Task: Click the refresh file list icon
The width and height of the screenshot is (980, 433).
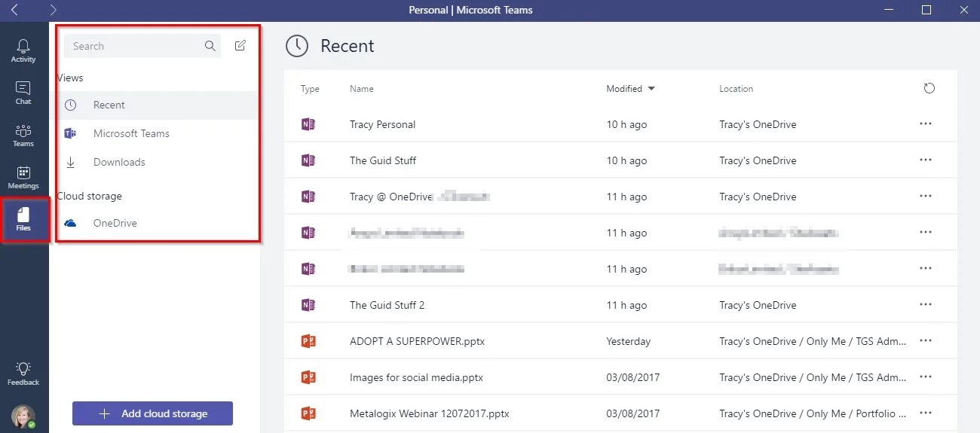Action: pyautogui.click(x=929, y=88)
